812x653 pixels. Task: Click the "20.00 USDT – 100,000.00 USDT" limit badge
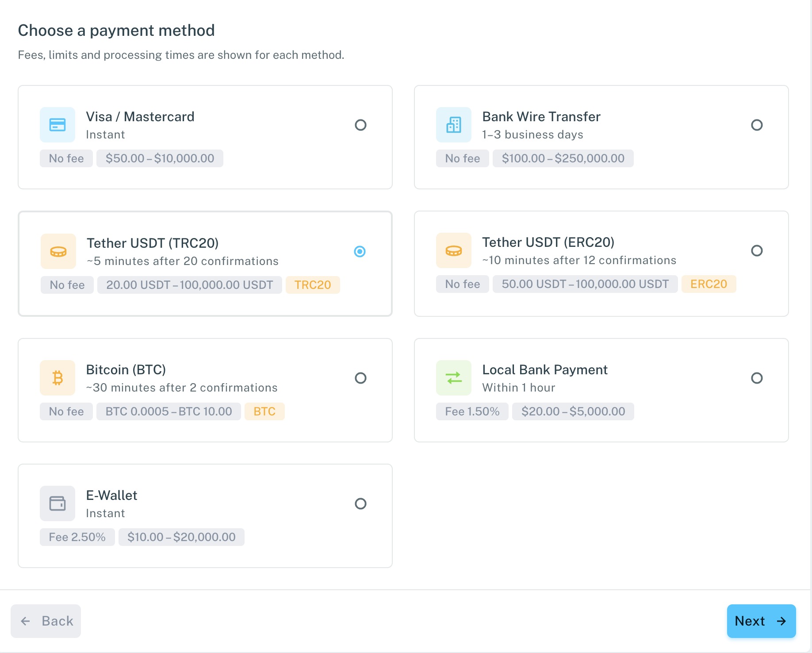(x=190, y=285)
